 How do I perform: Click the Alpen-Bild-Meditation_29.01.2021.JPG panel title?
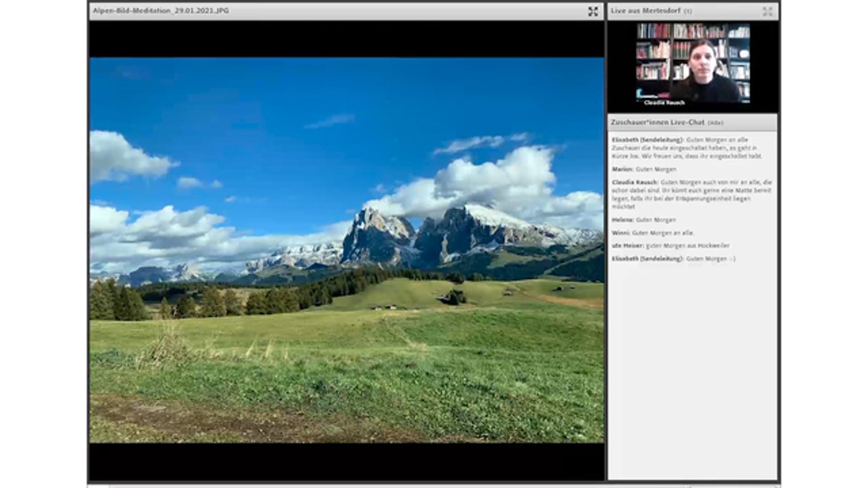[161, 11]
